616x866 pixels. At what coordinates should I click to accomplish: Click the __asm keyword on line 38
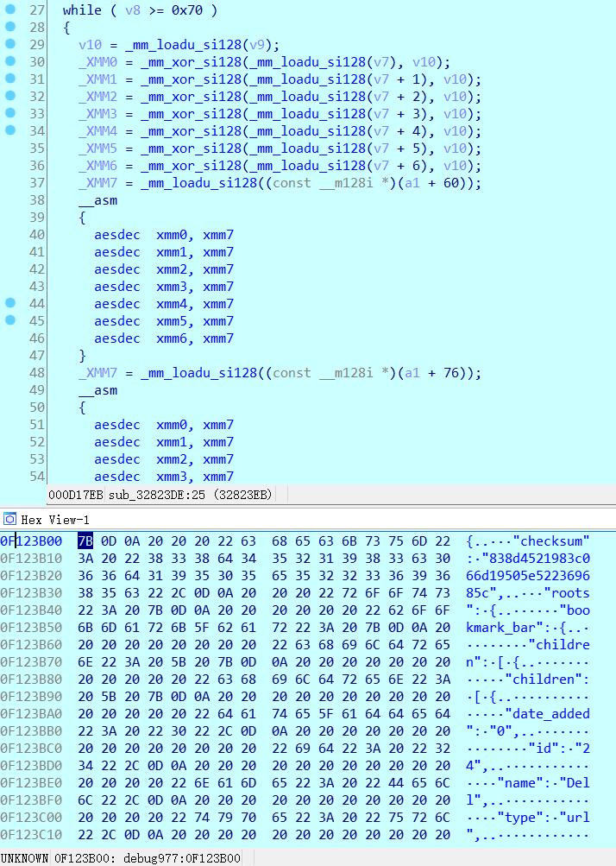coord(97,200)
